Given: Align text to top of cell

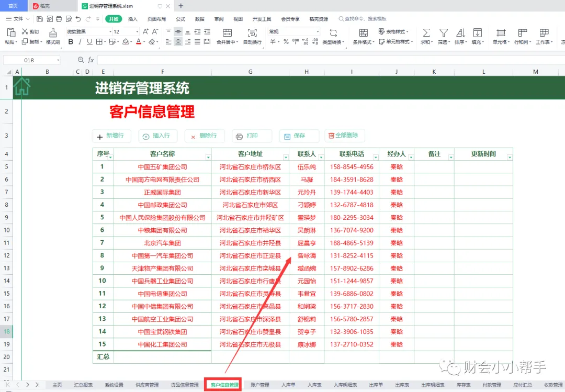Looking at the screenshot, I should (168, 32).
